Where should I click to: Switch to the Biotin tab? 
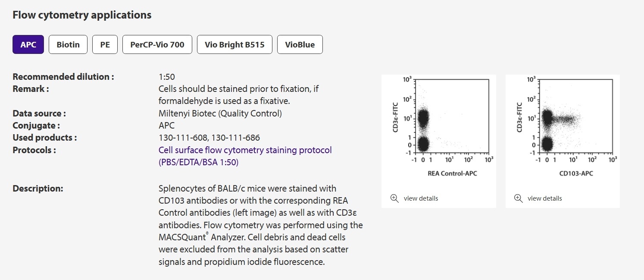coord(68,44)
